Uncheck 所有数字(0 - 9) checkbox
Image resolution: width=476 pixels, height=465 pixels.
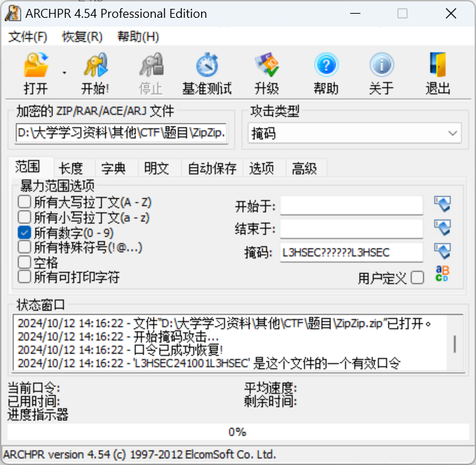pyautogui.click(x=25, y=232)
